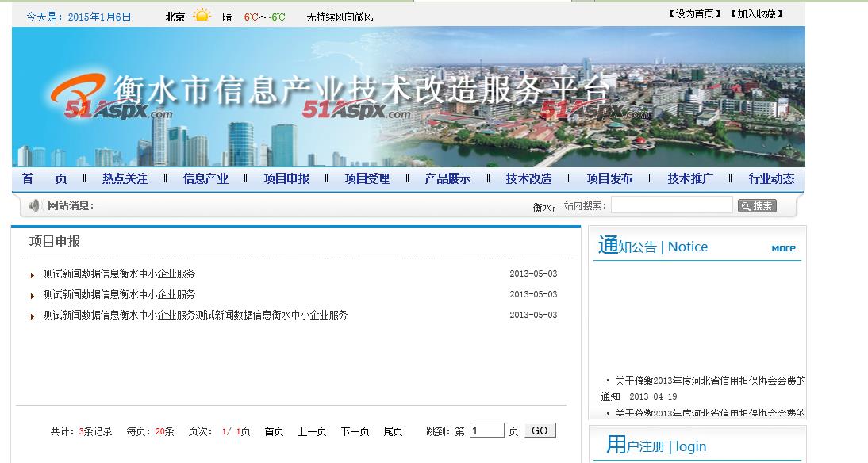868x463 pixels.
Task: Open the 热点关注 menu item
Action: pos(125,178)
